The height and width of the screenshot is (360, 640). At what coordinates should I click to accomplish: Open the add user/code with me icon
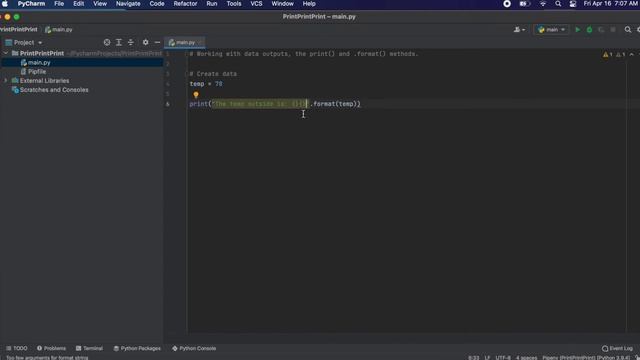pos(519,30)
